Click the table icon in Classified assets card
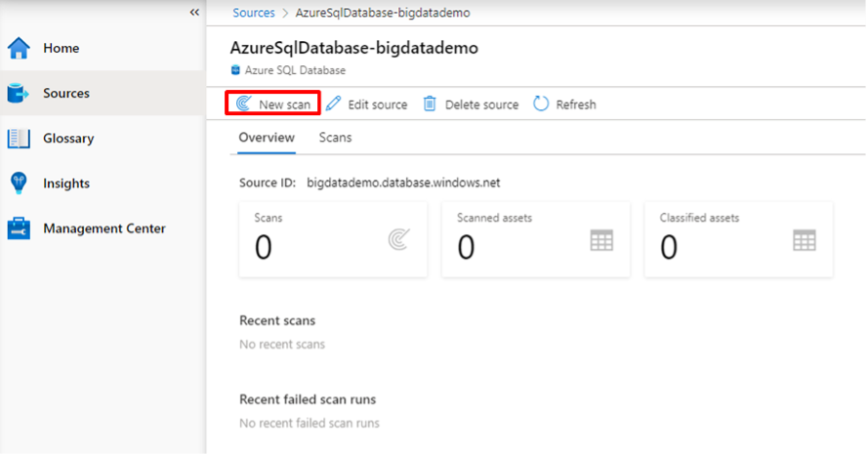The width and height of the screenshot is (868, 455). coord(805,240)
